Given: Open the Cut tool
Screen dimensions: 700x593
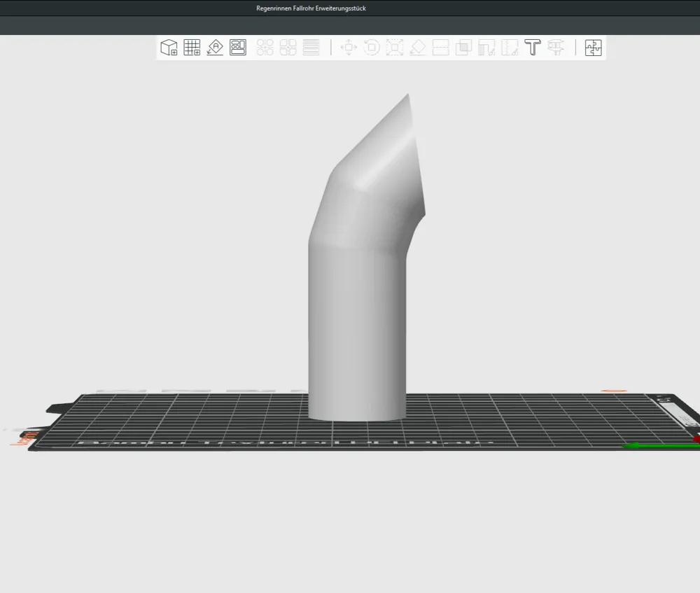Looking at the screenshot, I should coord(440,47).
